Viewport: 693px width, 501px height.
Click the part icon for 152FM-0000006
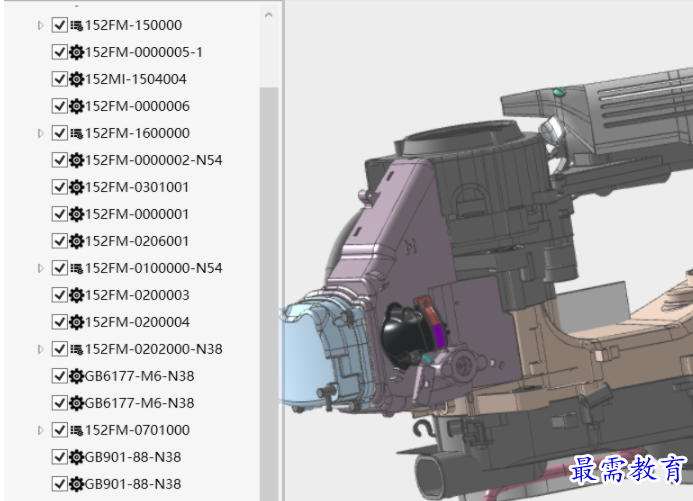coord(76,106)
